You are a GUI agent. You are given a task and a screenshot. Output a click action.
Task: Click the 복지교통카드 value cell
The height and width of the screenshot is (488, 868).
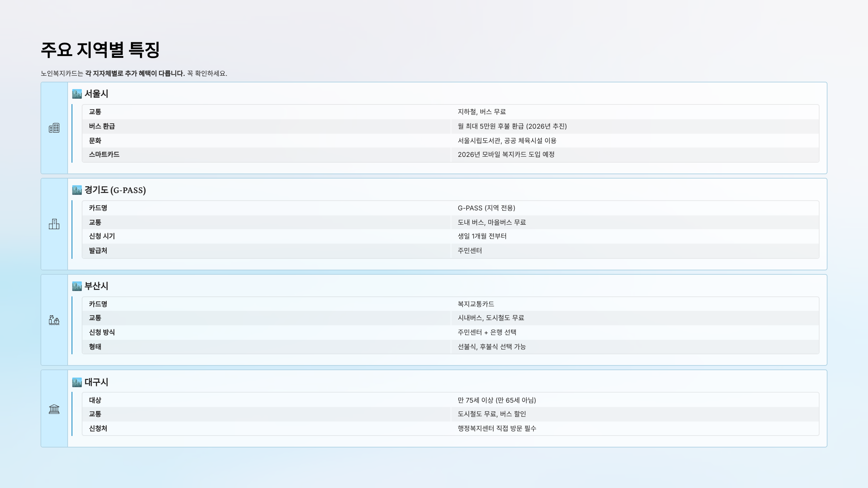coord(476,304)
